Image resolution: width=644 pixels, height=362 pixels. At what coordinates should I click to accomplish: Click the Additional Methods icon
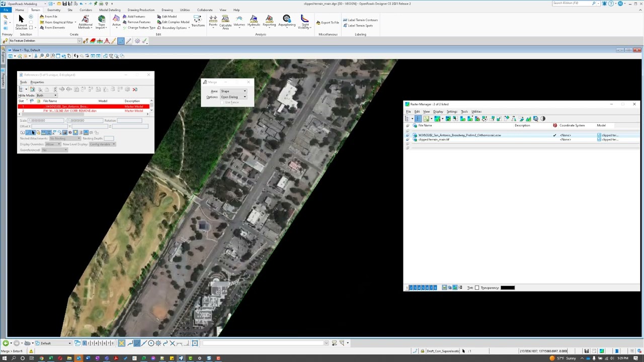tap(85, 22)
